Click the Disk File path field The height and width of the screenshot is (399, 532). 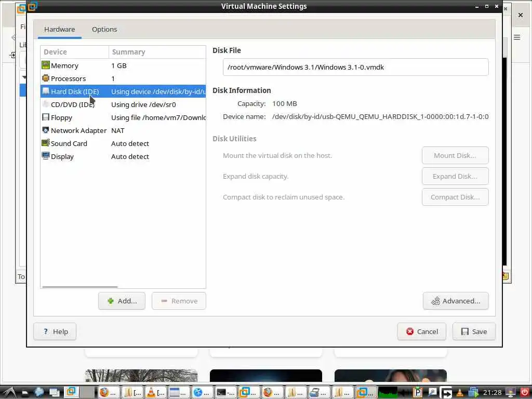[x=355, y=67]
